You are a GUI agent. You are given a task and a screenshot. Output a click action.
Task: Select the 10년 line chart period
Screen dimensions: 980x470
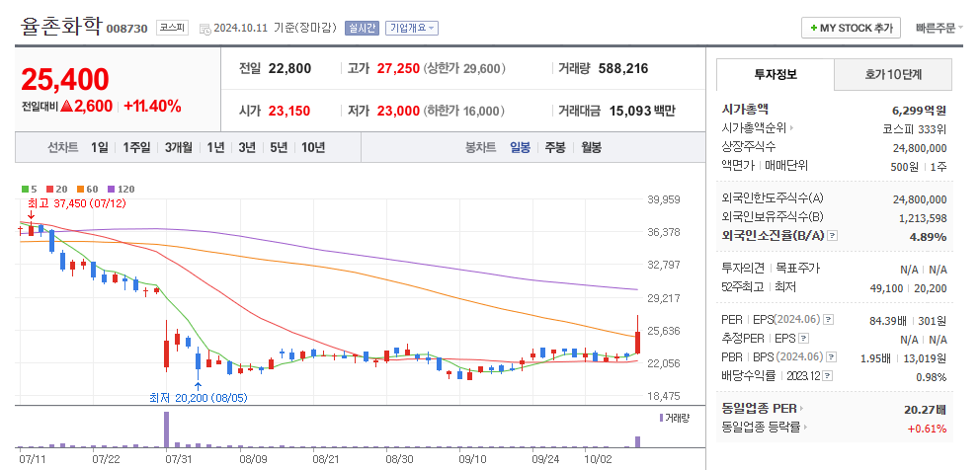click(x=313, y=147)
